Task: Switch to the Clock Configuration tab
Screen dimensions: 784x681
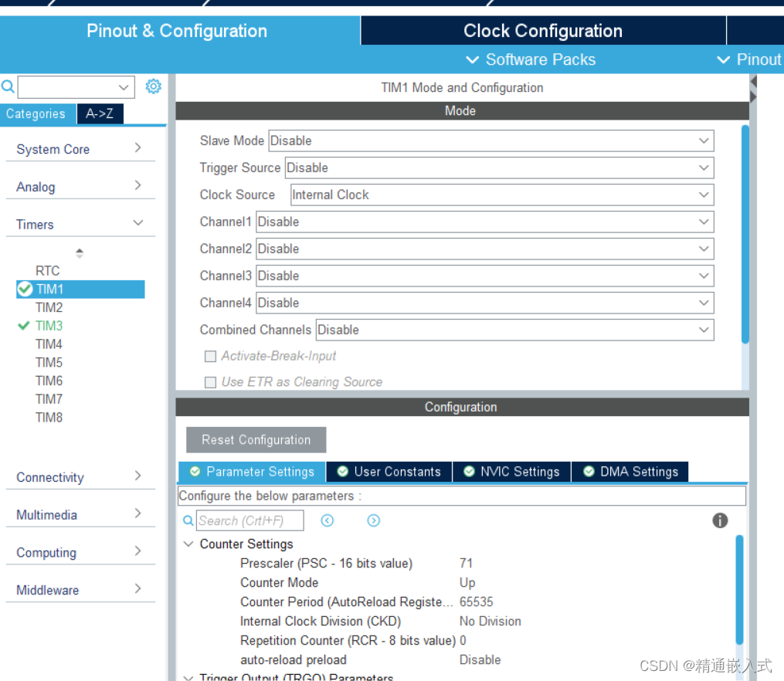Action: tap(543, 31)
